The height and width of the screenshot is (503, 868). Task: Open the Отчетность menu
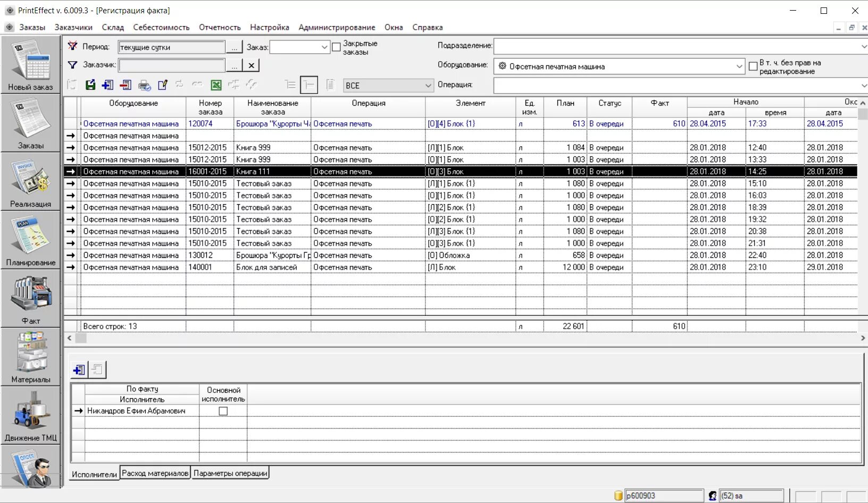[220, 27]
